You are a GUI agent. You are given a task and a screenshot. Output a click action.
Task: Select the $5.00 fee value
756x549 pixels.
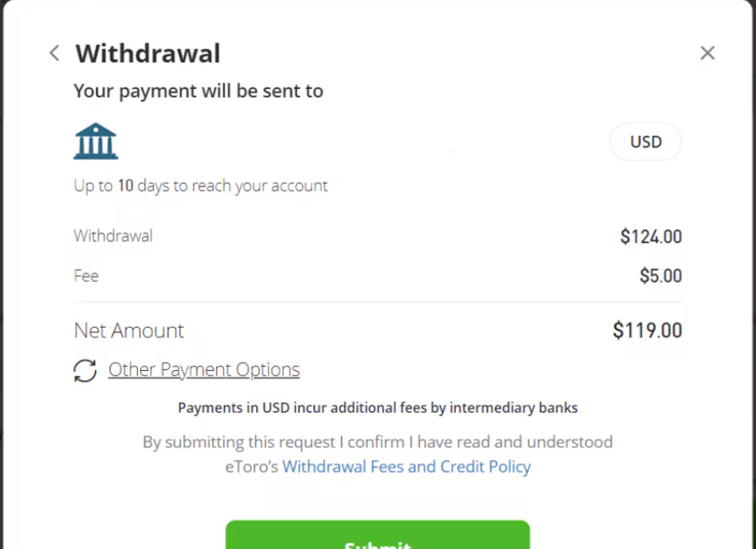click(x=661, y=276)
